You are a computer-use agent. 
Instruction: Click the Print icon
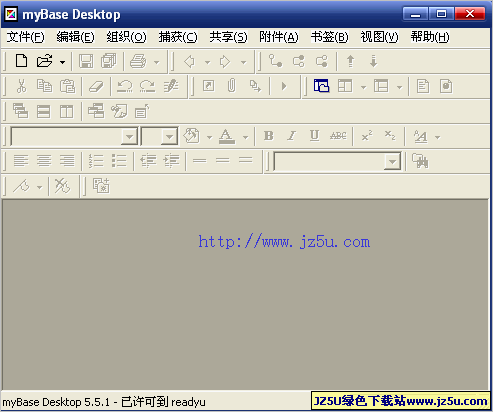pos(138,61)
